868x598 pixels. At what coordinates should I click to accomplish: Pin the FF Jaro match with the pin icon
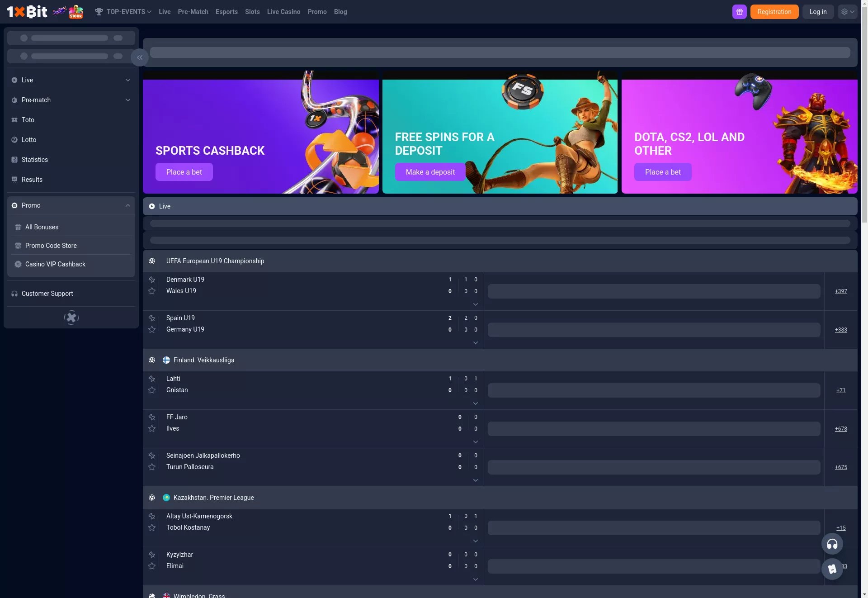pos(152,418)
